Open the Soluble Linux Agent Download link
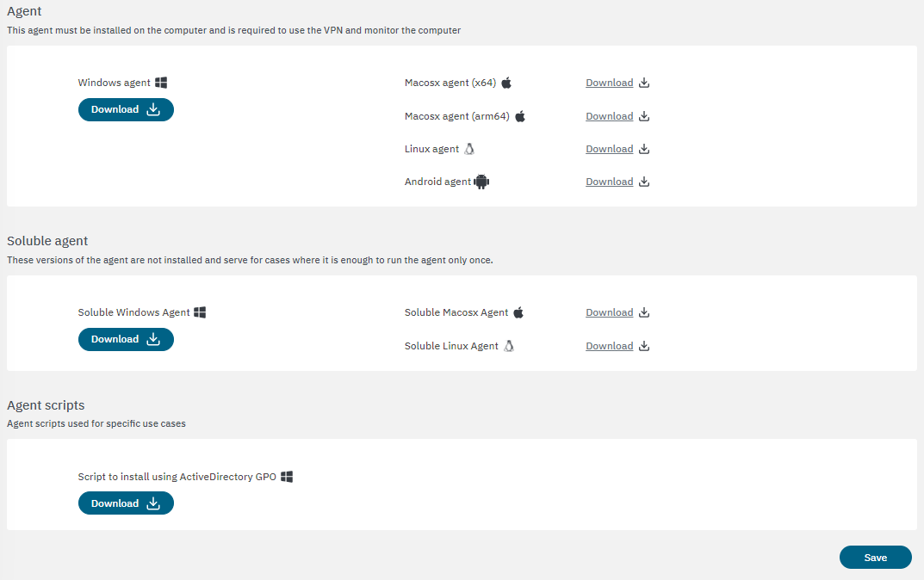The image size is (924, 580). click(609, 346)
